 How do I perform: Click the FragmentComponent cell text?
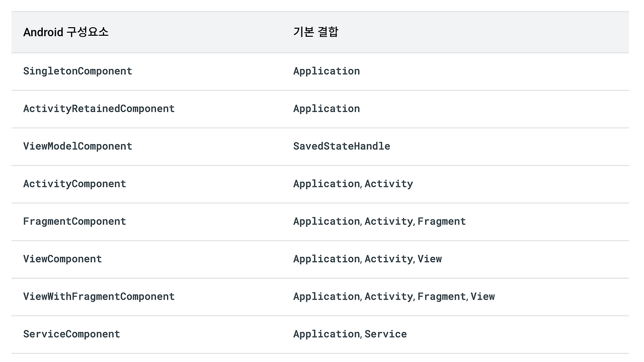[x=75, y=222]
